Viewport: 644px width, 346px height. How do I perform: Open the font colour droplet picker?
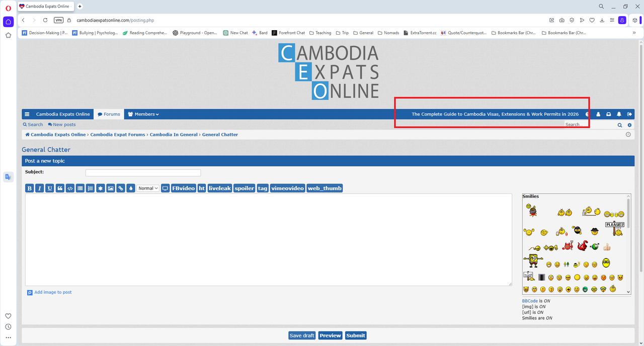tap(131, 188)
